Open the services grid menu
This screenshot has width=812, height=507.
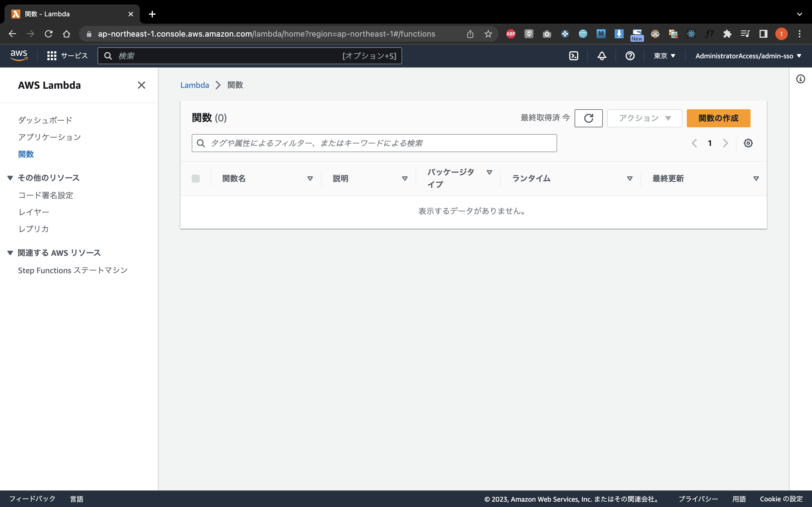pos(52,56)
